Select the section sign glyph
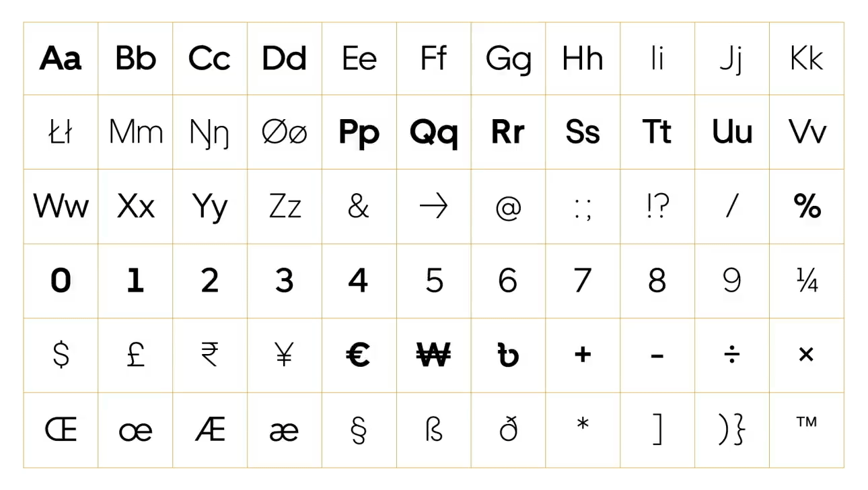The image size is (868, 490). (359, 430)
